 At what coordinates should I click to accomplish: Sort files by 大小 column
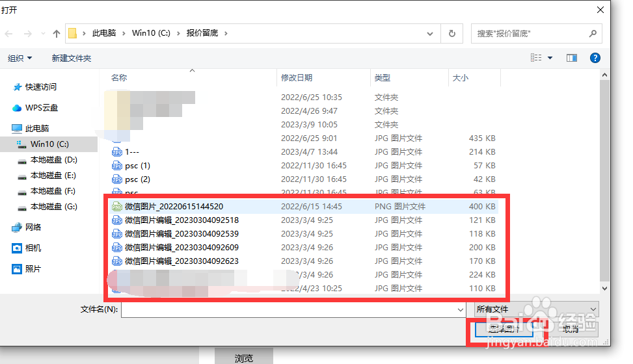[x=460, y=77]
